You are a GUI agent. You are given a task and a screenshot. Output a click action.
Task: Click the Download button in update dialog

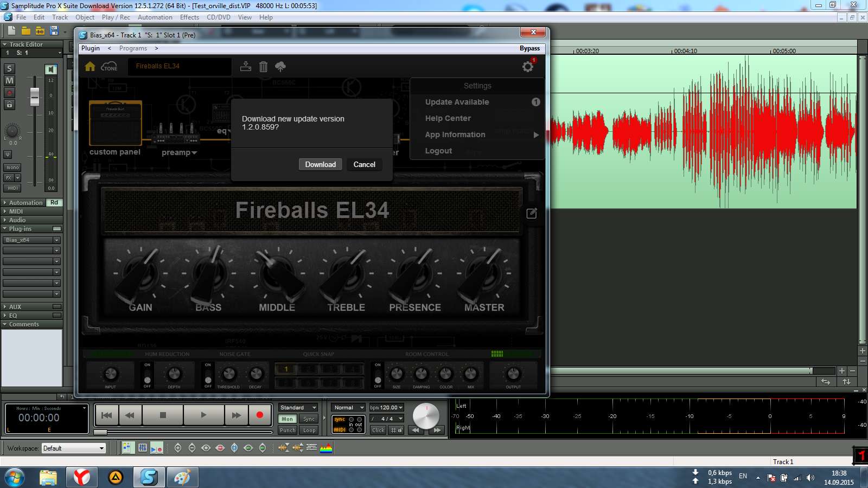(320, 164)
